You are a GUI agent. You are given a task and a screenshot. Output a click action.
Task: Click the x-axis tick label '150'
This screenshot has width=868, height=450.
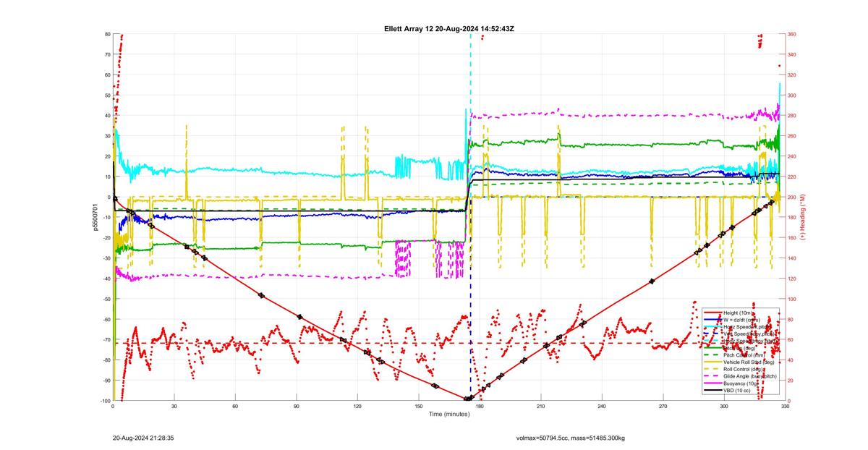click(x=419, y=407)
